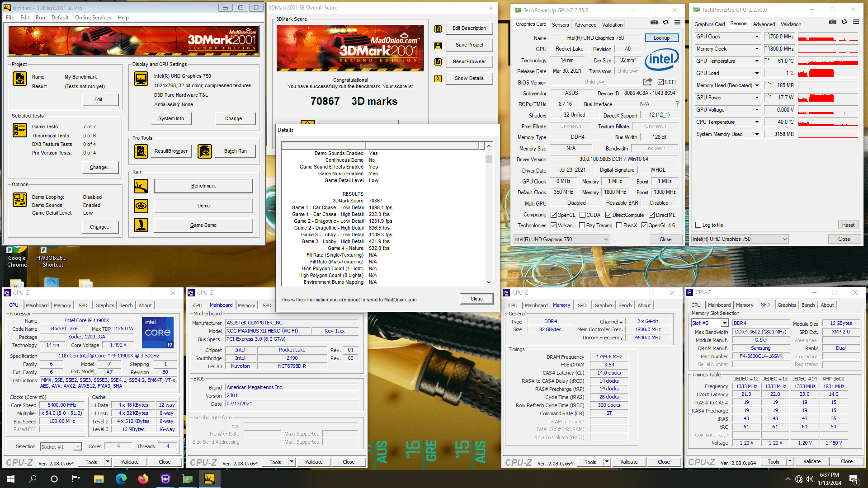Toggle the CUDA checkbox
Image resolution: width=868 pixels, height=488 pixels.
pos(582,215)
